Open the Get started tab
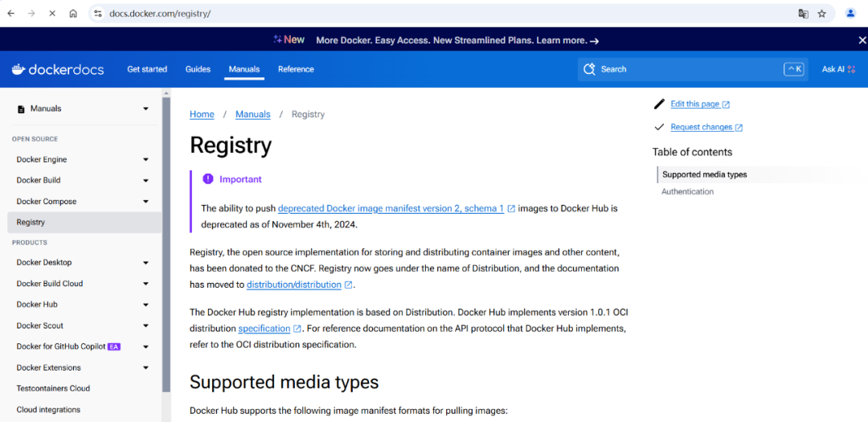Image resolution: width=868 pixels, height=422 pixels. click(147, 69)
